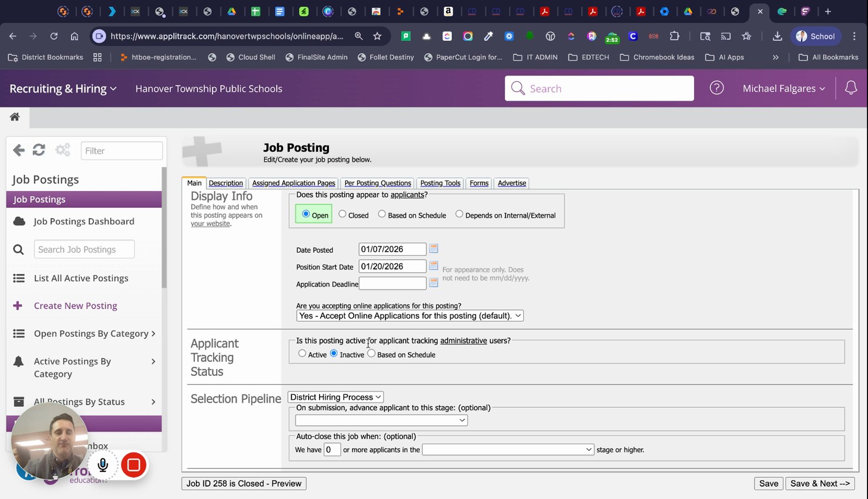868x499 pixels.
Task: Open the browser extensions puzzle icon
Action: pos(674,36)
